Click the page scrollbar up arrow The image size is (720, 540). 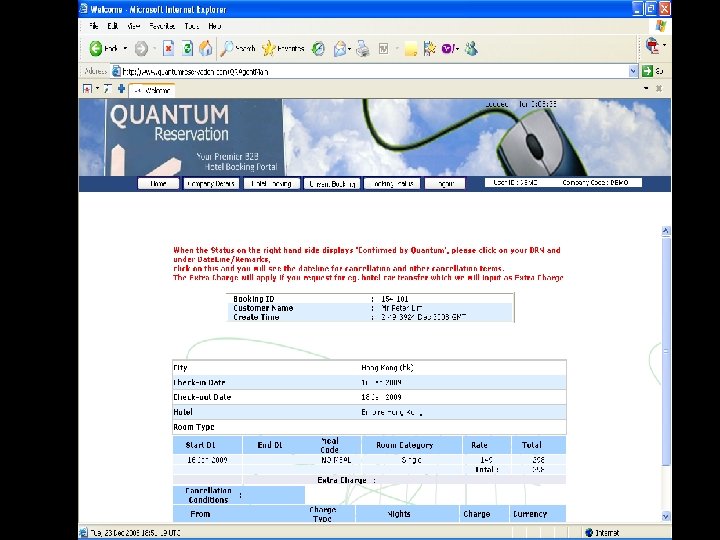[666, 231]
